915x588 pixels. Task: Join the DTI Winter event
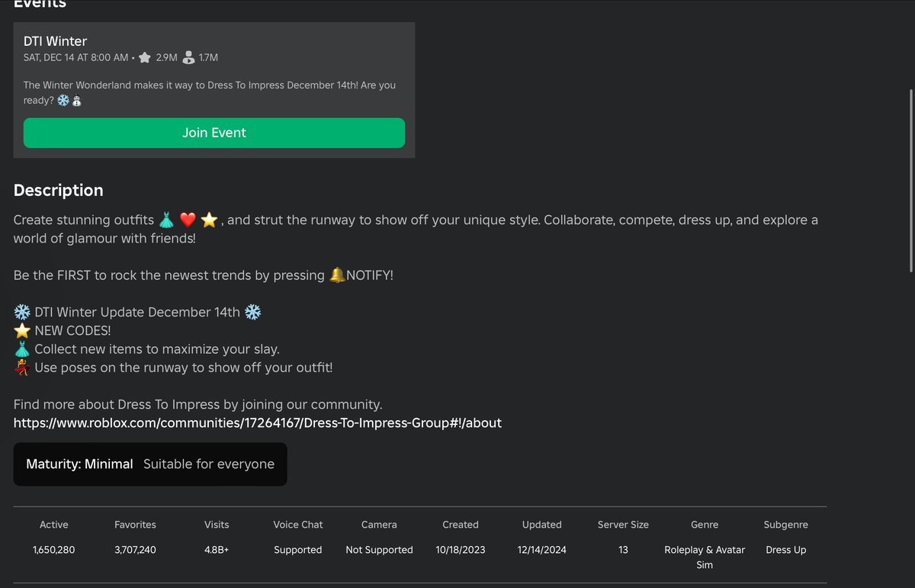pos(214,133)
